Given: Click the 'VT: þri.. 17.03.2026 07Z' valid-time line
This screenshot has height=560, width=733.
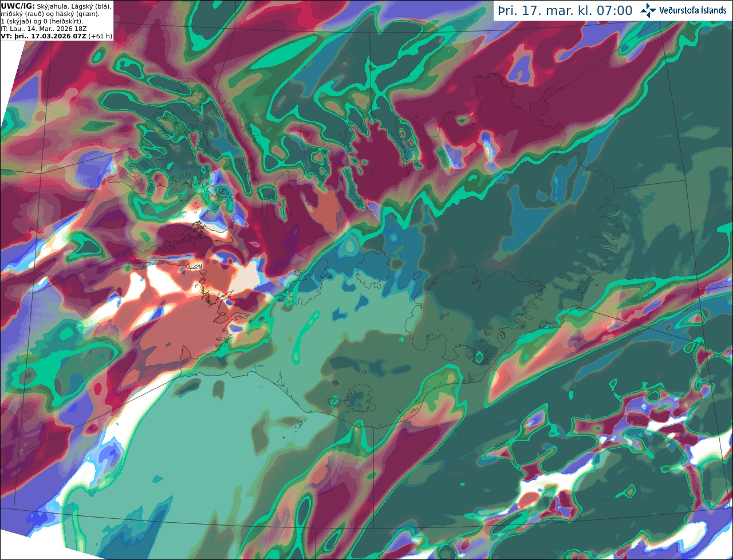Looking at the screenshot, I should 44,36.
